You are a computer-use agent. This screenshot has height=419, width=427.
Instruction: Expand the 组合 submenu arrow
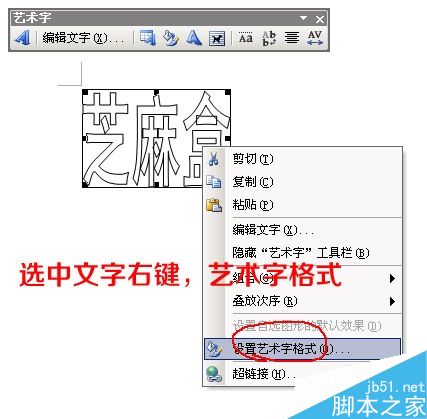pos(392,278)
